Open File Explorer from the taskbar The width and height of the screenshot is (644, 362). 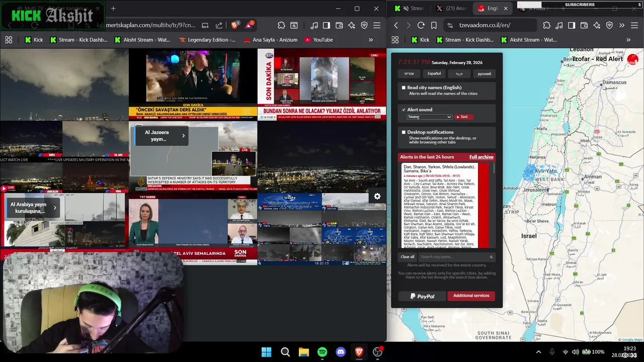point(303,352)
